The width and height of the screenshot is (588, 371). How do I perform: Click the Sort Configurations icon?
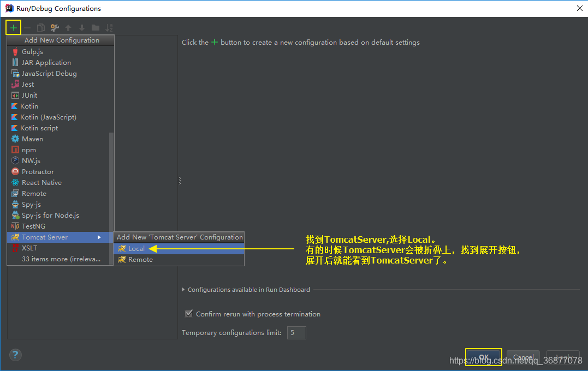109,28
